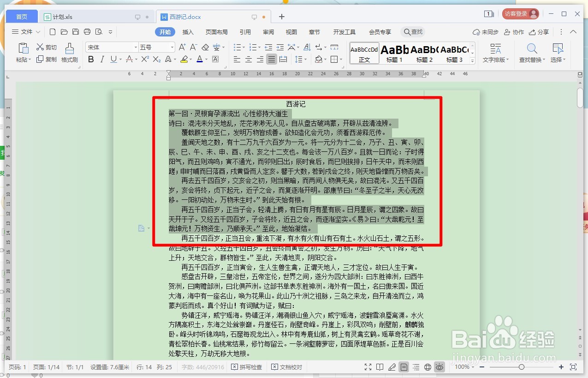
Task: Apply the blue Font color A
Action: pyautogui.click(x=200, y=59)
